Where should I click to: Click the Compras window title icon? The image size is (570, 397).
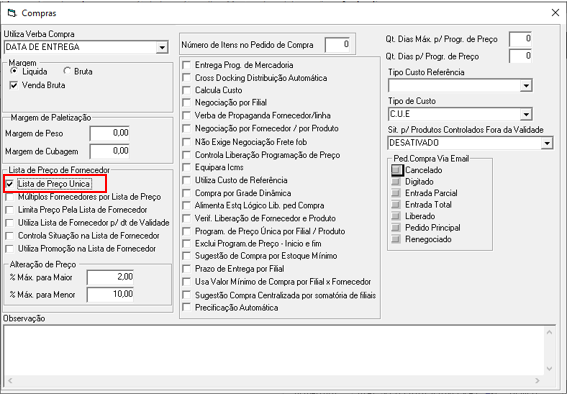click(x=12, y=13)
